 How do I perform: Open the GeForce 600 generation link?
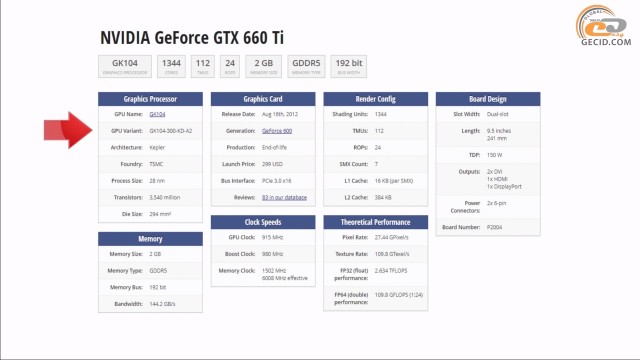pyautogui.click(x=277, y=131)
